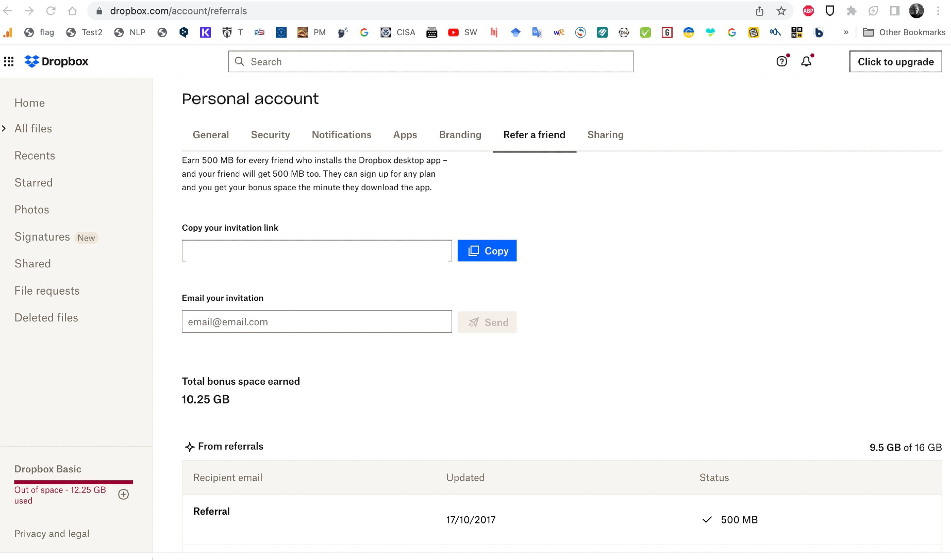The height and width of the screenshot is (560, 951).
Task: Open Signatures in sidebar
Action: [x=42, y=237]
